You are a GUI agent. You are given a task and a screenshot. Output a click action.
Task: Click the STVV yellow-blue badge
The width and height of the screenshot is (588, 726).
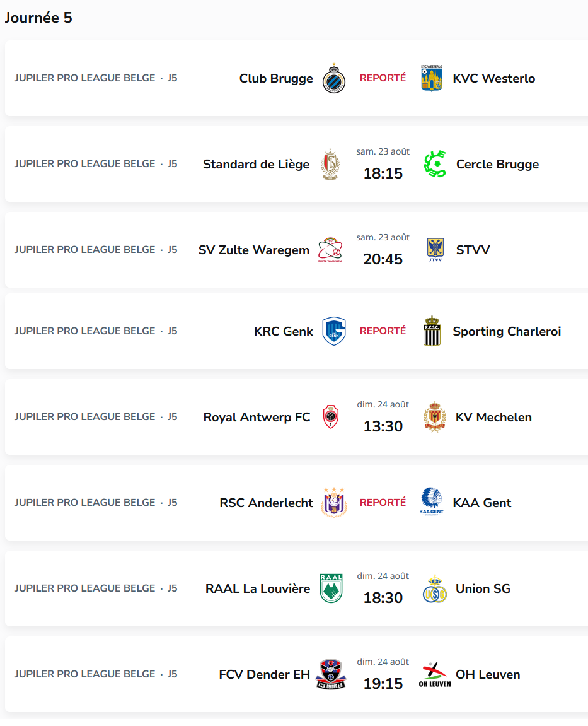click(x=435, y=250)
